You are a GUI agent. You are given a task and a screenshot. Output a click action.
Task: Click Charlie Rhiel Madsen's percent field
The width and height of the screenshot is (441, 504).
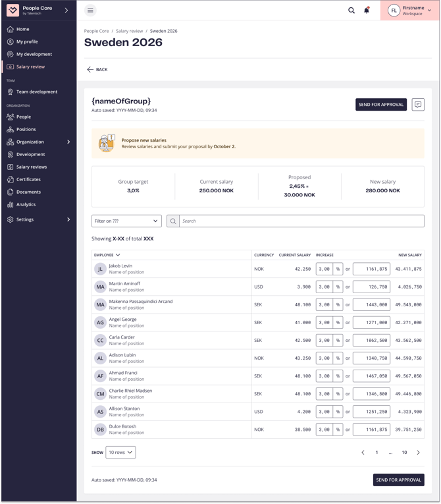[324, 394]
